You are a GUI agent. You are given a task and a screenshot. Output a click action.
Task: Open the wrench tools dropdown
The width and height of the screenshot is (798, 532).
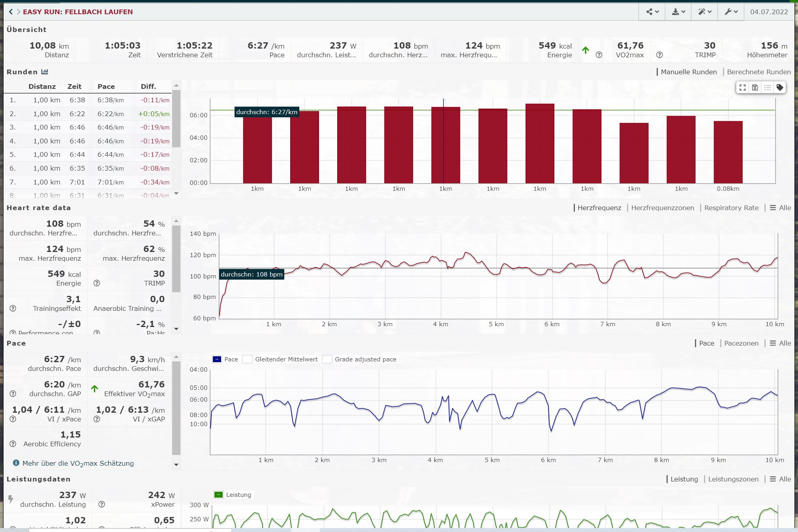(731, 12)
